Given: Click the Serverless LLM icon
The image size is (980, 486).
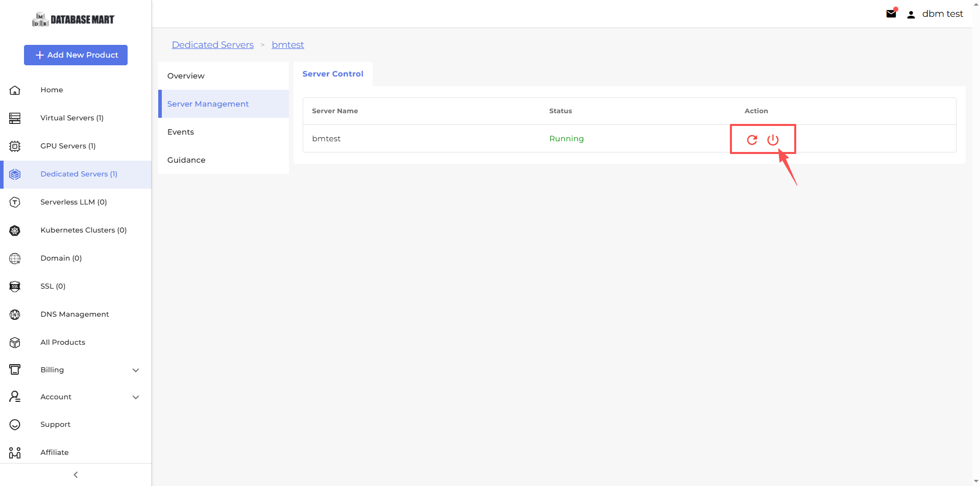Looking at the screenshot, I should (x=15, y=202).
